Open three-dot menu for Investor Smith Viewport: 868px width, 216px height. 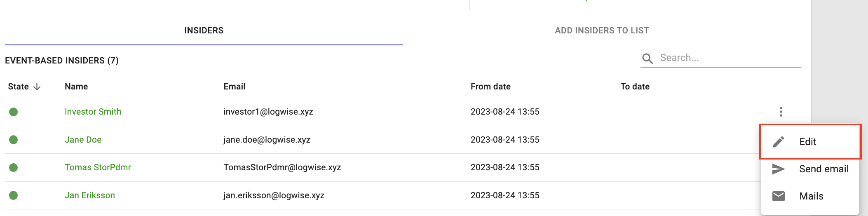coord(781,112)
